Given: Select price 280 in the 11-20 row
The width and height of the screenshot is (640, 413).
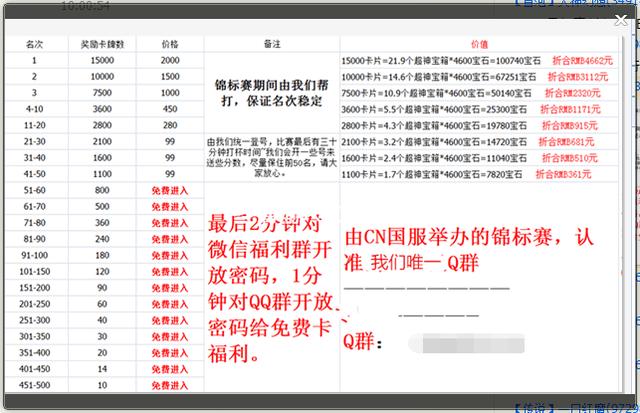Looking at the screenshot, I should tap(170, 125).
